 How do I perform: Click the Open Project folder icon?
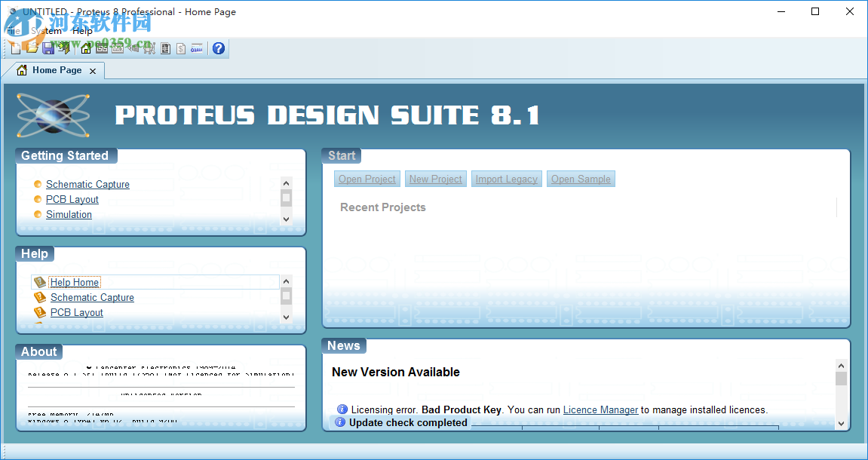point(32,48)
